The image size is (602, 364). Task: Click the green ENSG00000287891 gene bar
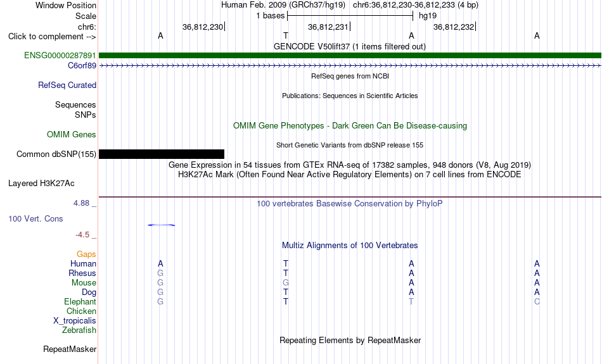point(350,55)
